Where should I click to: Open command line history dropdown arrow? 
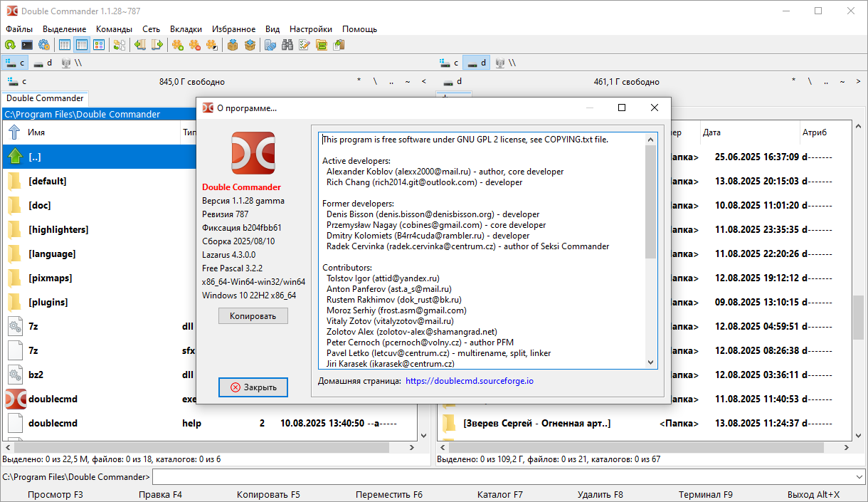(859, 476)
